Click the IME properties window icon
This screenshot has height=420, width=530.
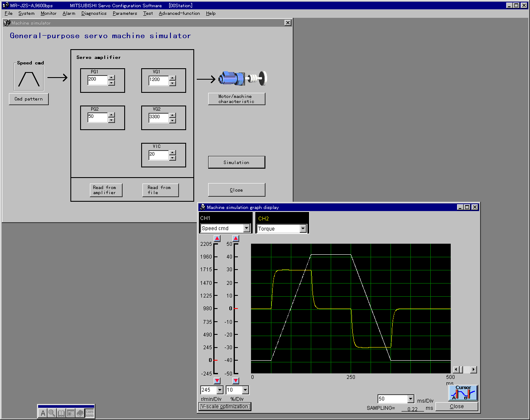click(x=71, y=413)
